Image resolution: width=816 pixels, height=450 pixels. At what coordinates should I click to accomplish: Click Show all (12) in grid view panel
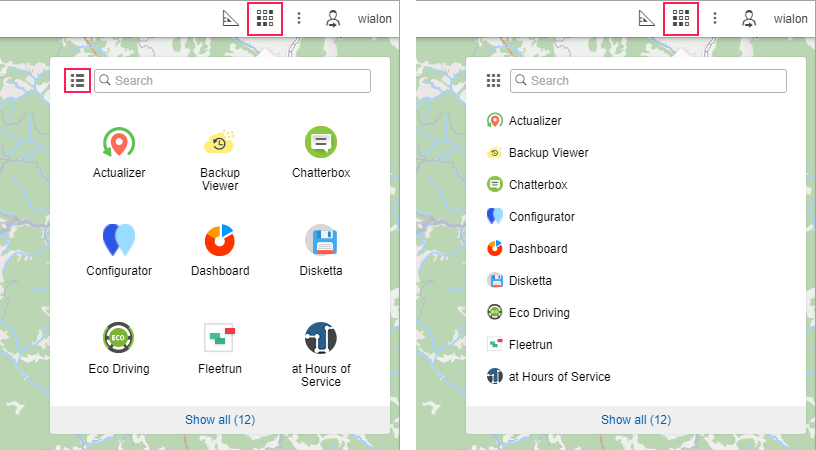[220, 420]
